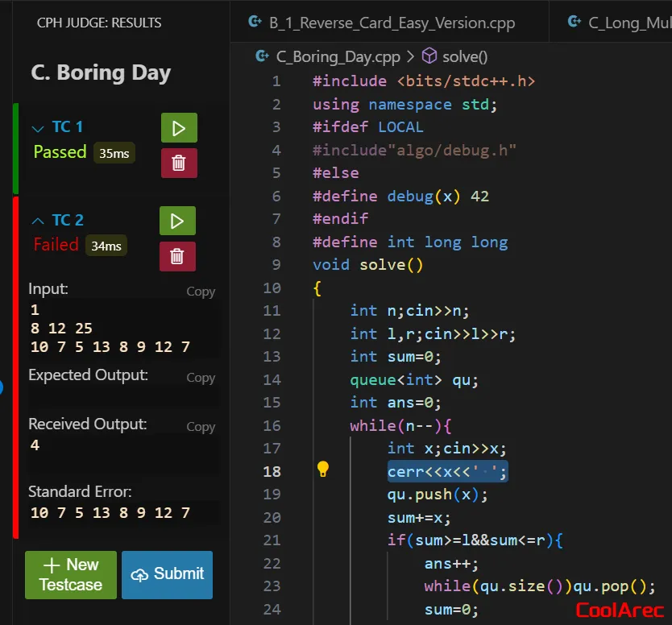Viewport: 672px width, 625px height.
Task: Copy the Input text
Action: coord(201,292)
